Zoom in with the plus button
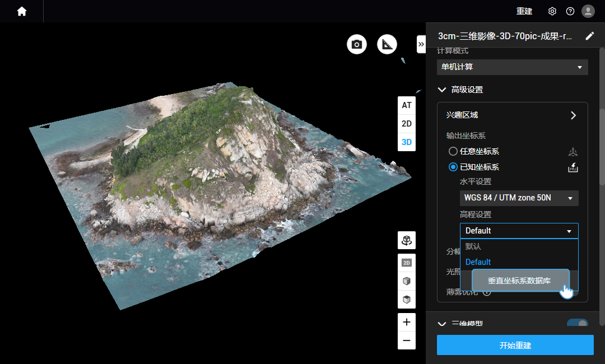 point(407,323)
